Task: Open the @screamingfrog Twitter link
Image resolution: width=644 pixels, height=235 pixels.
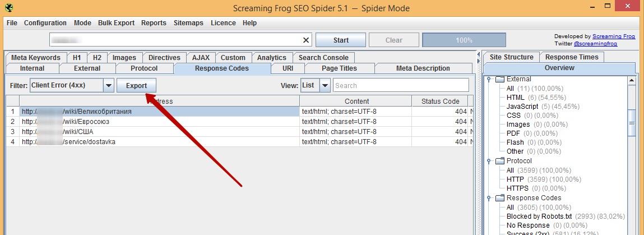Action: pos(595,43)
